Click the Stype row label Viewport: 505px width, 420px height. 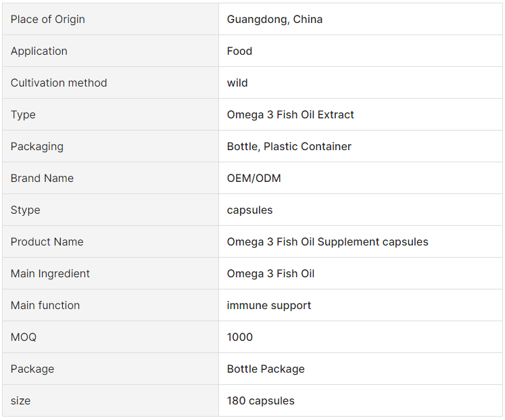click(x=25, y=210)
